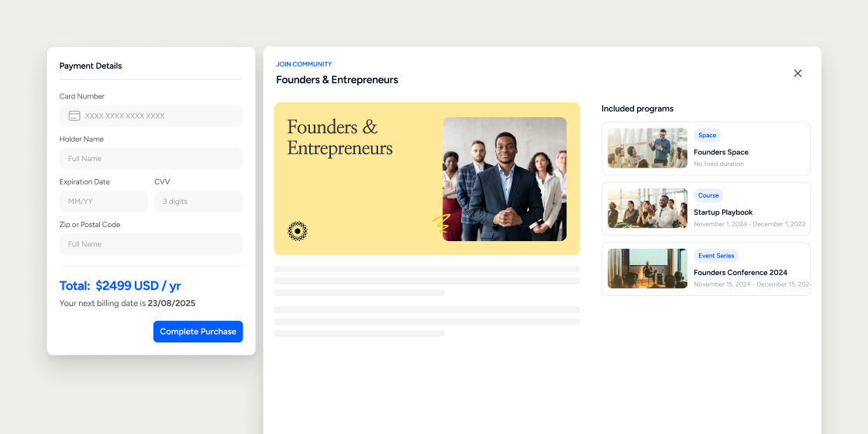The width and height of the screenshot is (868, 434).
Task: Focus the Zip or Postal Code field
Action: (151, 244)
